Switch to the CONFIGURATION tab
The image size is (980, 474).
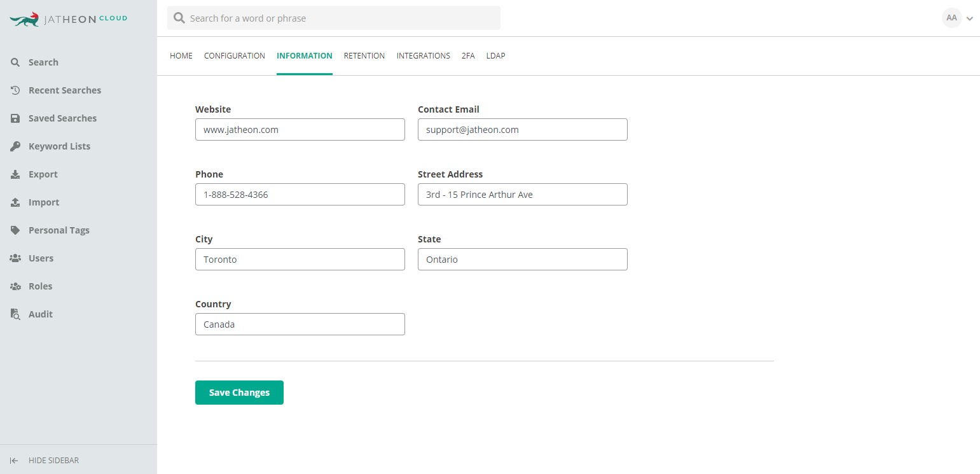pos(235,56)
